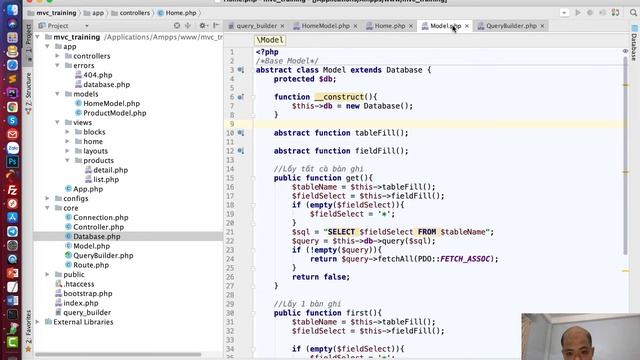Toggle the 2: Favorites tool window button
Screen dimensions: 640x360
(28, 330)
